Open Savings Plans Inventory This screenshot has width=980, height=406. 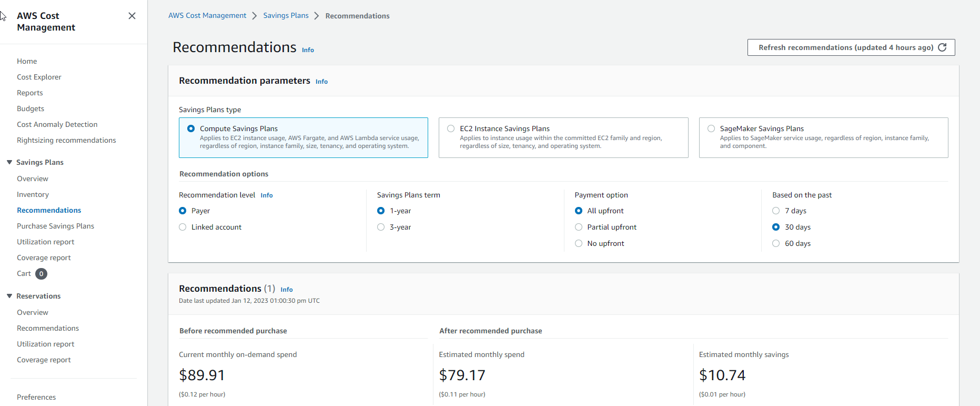click(33, 194)
